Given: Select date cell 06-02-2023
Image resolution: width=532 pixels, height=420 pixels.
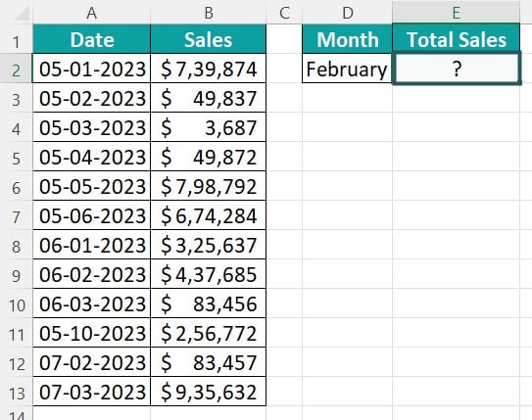Looking at the screenshot, I should [92, 273].
